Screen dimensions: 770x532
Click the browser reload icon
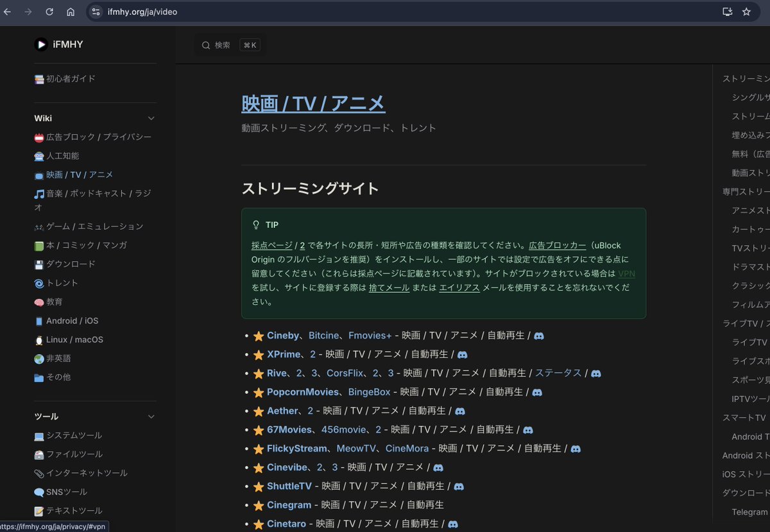(49, 12)
